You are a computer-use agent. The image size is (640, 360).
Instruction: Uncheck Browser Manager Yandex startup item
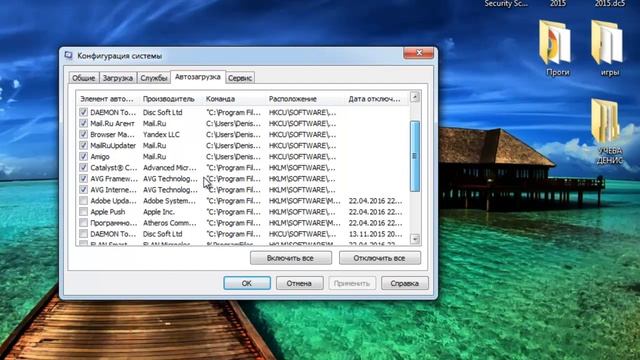(83, 134)
